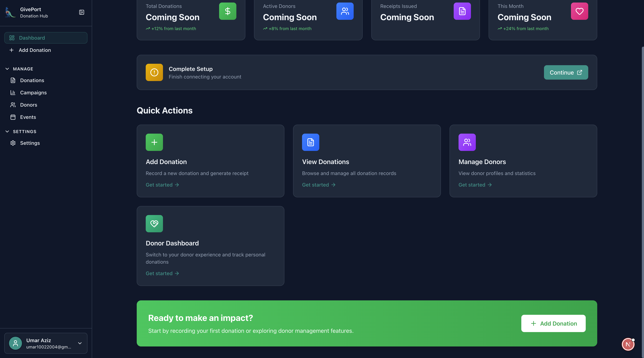Click Add Donation in the green banner
This screenshot has height=358, width=644.
coord(553,323)
